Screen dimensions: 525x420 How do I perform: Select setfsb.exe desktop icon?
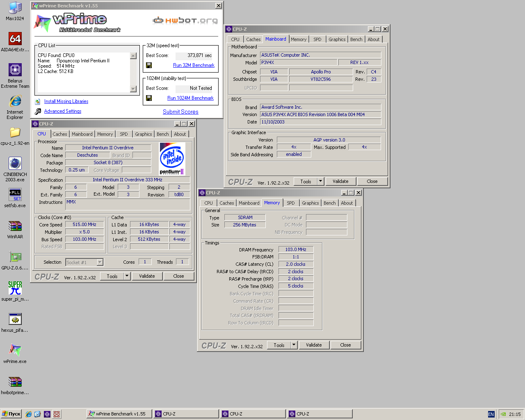[x=15, y=198]
